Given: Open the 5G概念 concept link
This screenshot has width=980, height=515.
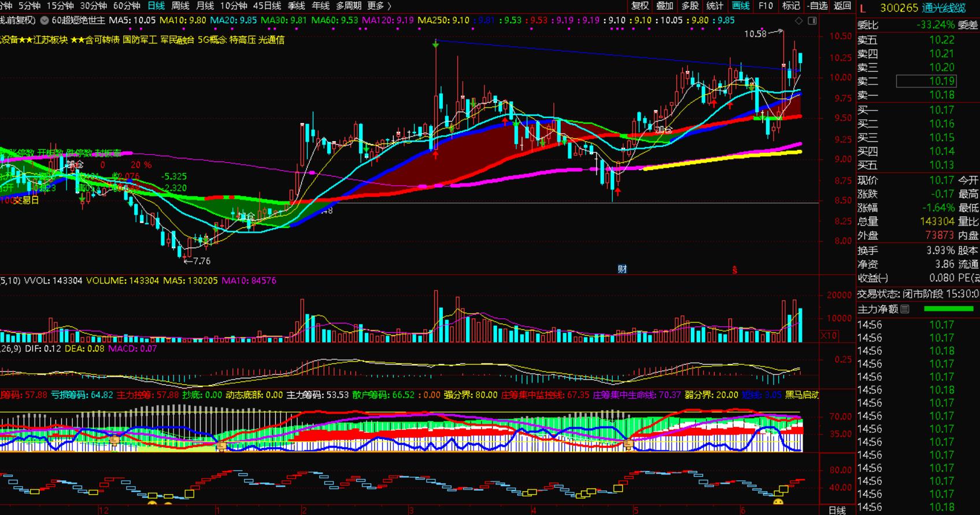Looking at the screenshot, I should click(212, 40).
